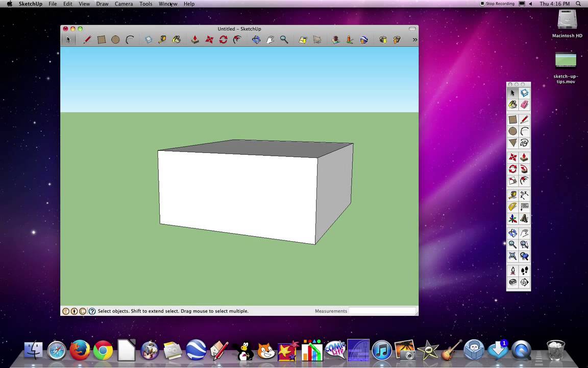Open the View menu
The width and height of the screenshot is (588, 368).
click(84, 4)
